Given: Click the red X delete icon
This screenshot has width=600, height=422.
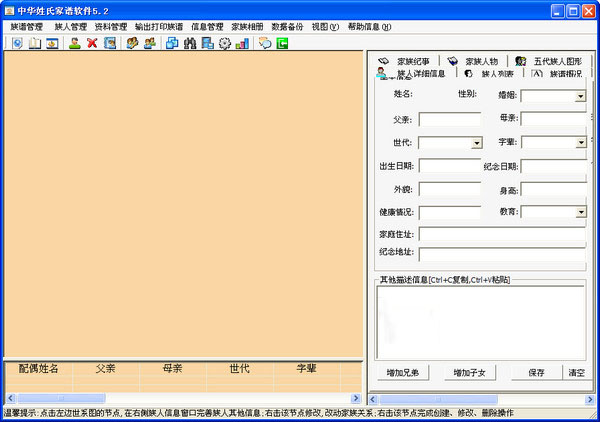Looking at the screenshot, I should coord(92,43).
